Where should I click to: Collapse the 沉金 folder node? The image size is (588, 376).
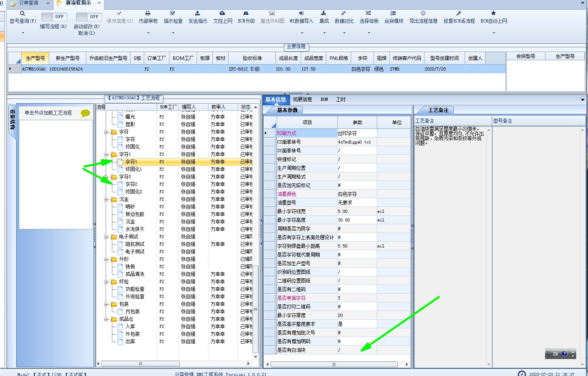[106, 199]
